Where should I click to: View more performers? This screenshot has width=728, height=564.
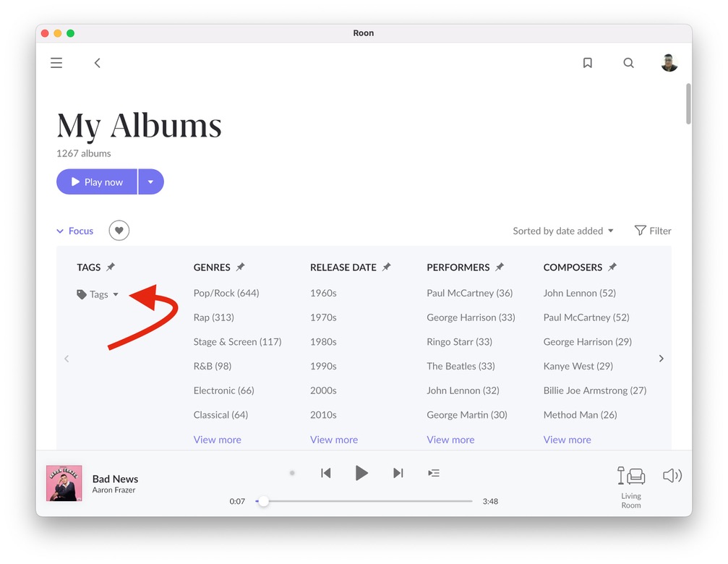(450, 440)
